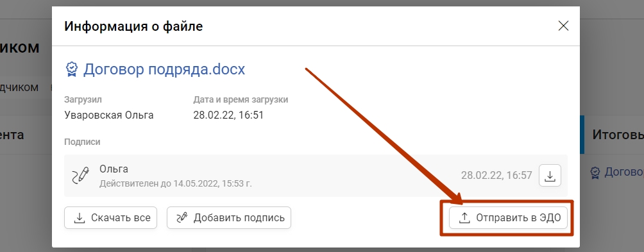Click validity text Действителен до 14.05.2022

[175, 183]
